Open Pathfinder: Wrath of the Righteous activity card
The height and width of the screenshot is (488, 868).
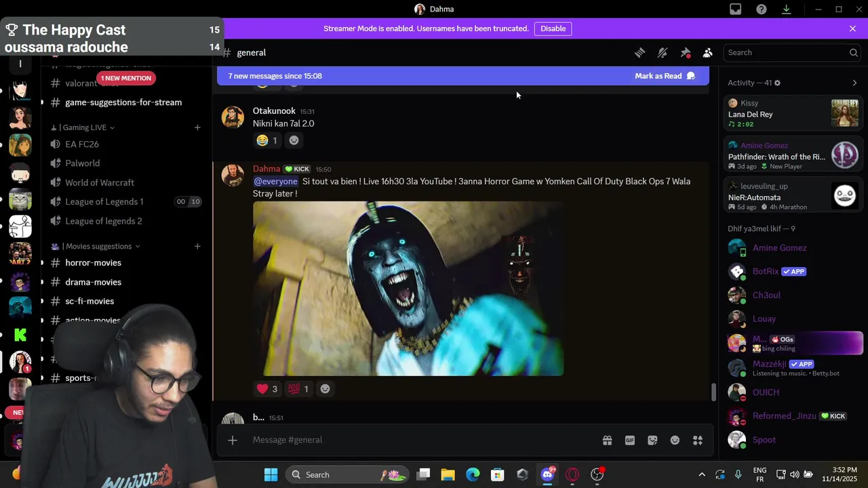[793, 155]
